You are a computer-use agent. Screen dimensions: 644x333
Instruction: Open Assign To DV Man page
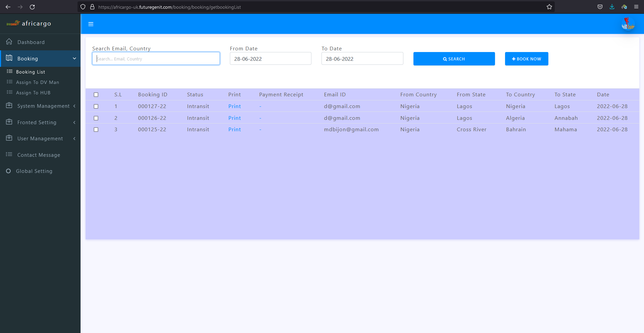tap(37, 82)
